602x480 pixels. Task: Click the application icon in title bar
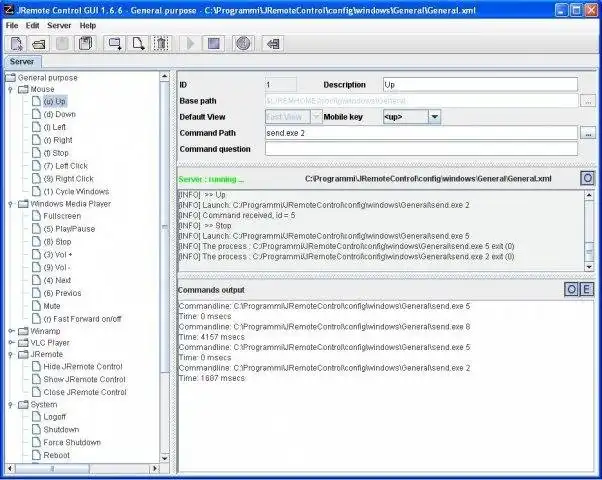click(8, 10)
